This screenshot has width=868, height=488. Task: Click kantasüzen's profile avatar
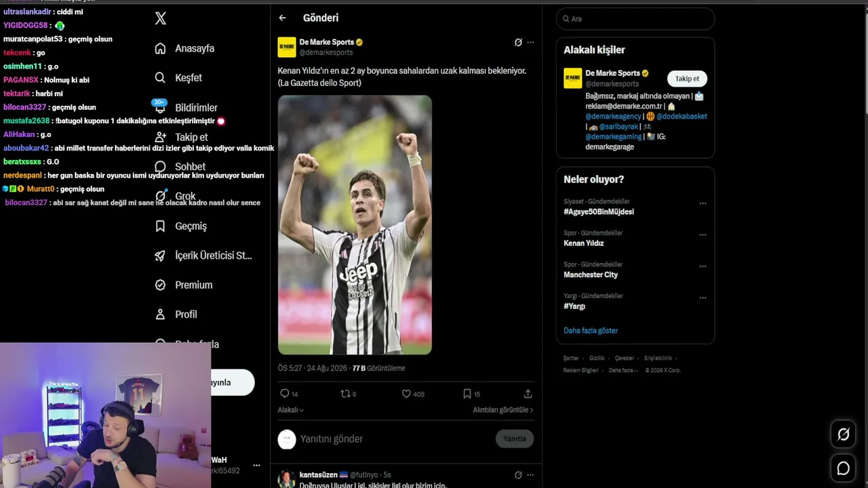tap(287, 479)
